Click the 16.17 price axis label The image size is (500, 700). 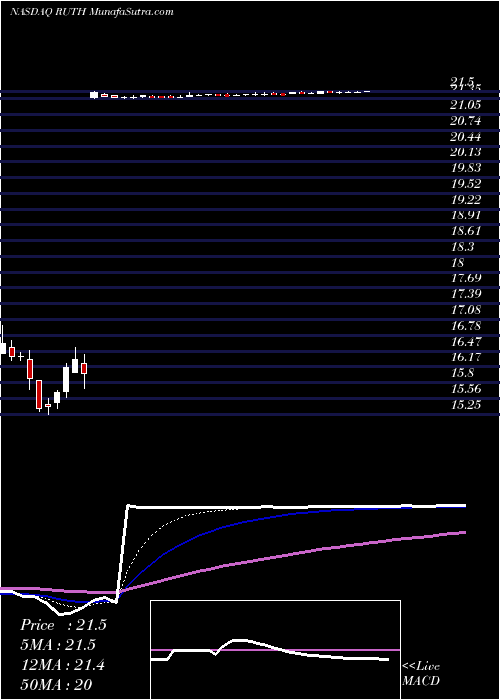point(466,357)
